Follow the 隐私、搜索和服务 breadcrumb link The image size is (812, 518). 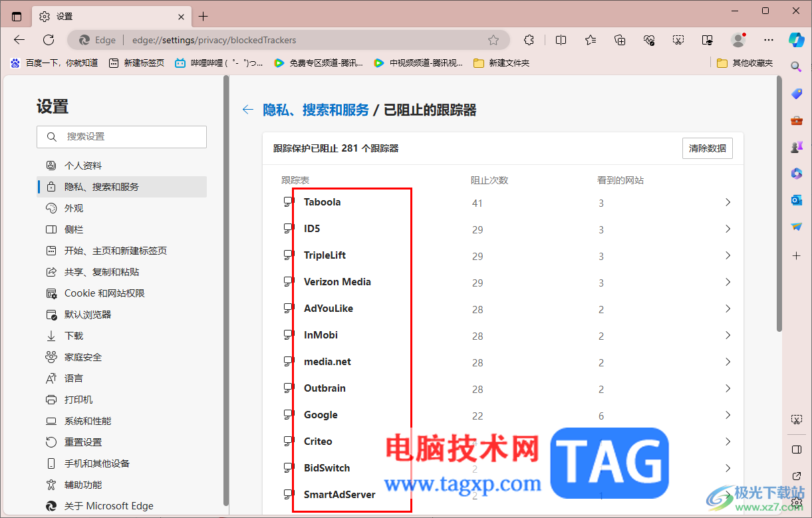pyautogui.click(x=316, y=110)
